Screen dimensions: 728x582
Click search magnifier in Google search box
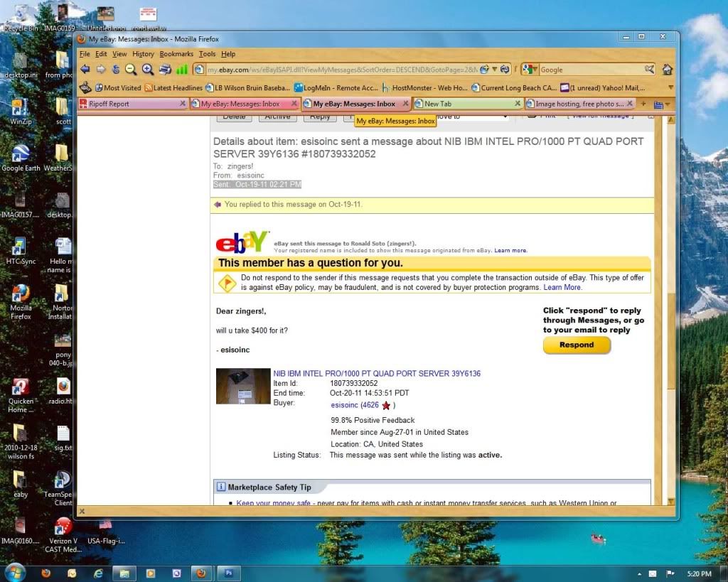[x=649, y=70]
